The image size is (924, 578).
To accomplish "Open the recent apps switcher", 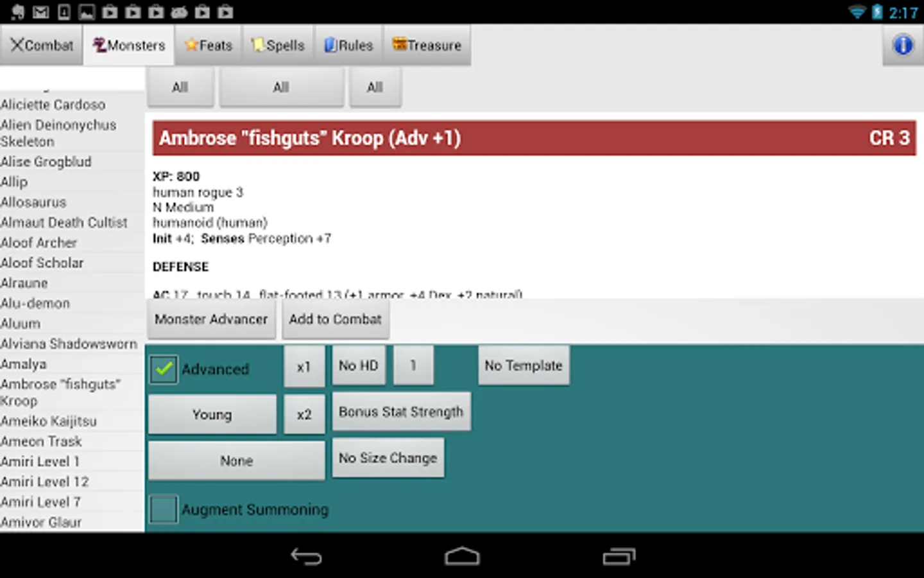I will point(617,557).
